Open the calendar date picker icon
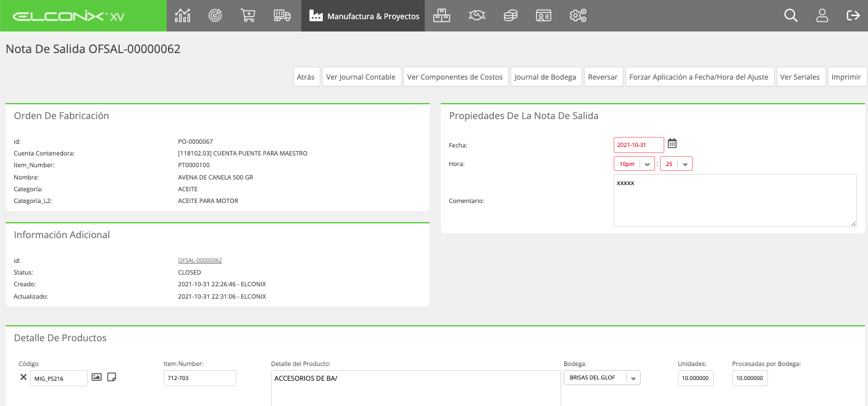Viewport: 868px width, 406px height. 672,144
